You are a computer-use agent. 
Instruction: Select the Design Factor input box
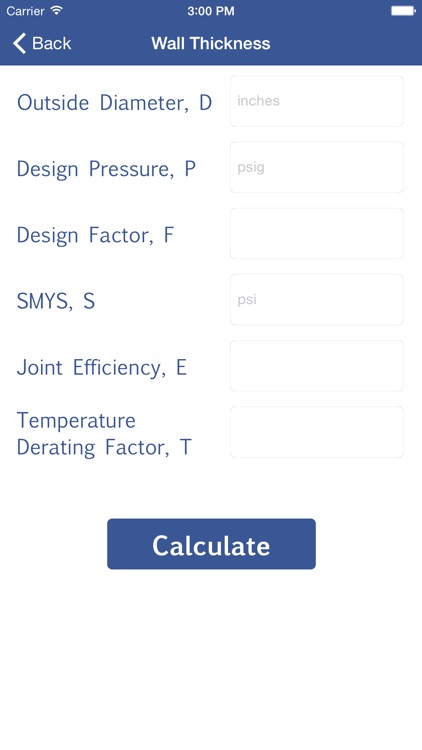coord(317,233)
